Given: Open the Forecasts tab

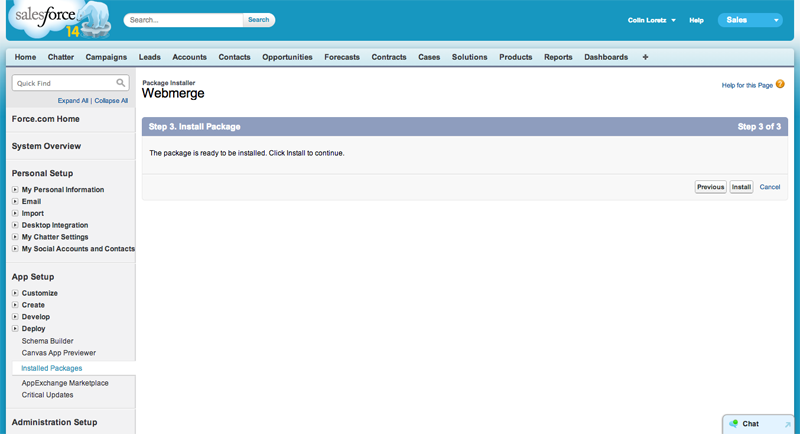Looking at the screenshot, I should coord(342,57).
